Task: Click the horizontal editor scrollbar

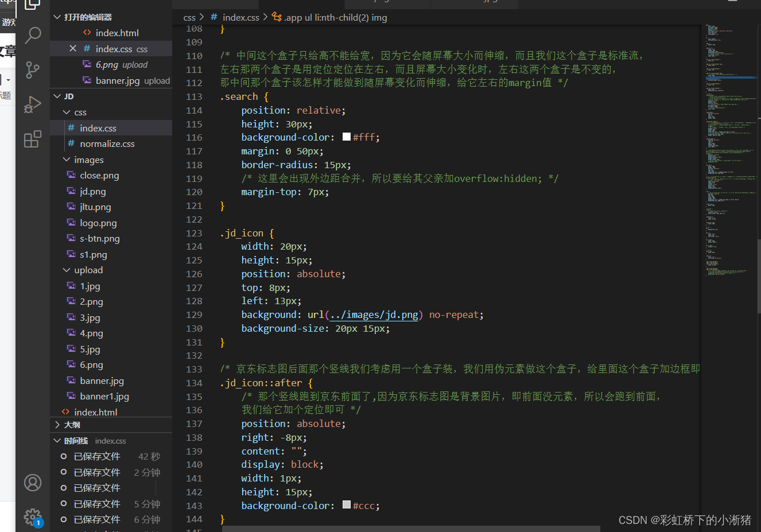Action: (411, 529)
